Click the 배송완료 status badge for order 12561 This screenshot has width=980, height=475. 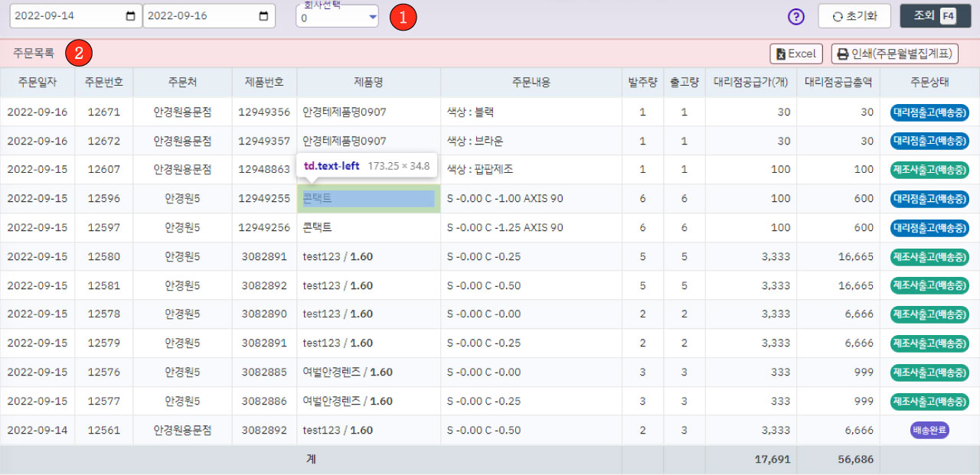click(x=929, y=431)
